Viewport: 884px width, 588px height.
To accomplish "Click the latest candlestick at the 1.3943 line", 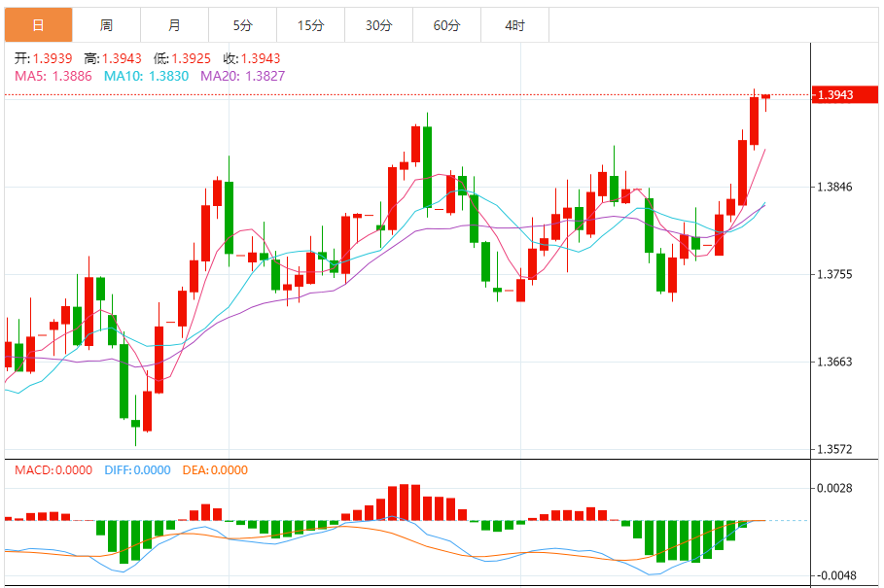I will 765,97.
